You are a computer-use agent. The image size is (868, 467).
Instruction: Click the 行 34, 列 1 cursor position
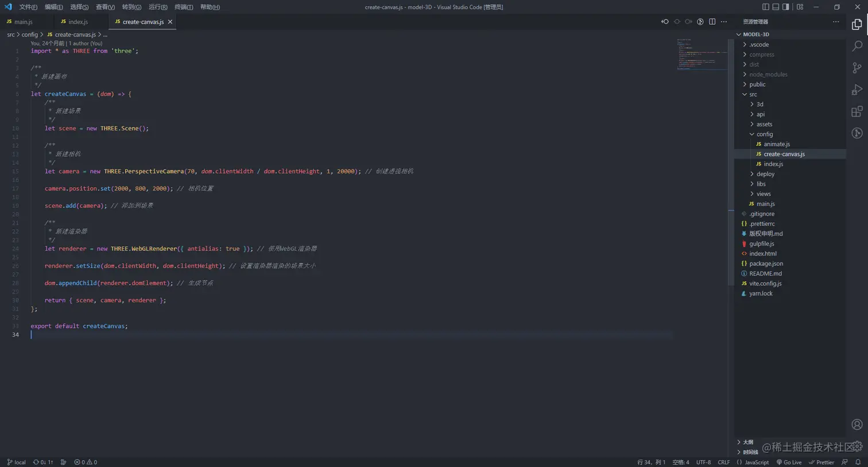pos(652,462)
